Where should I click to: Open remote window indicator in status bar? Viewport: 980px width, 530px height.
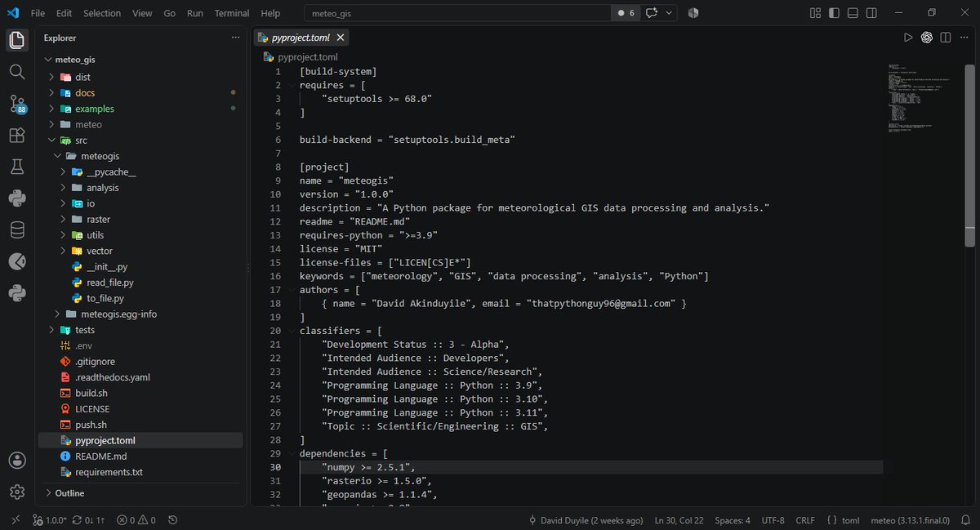point(14,519)
